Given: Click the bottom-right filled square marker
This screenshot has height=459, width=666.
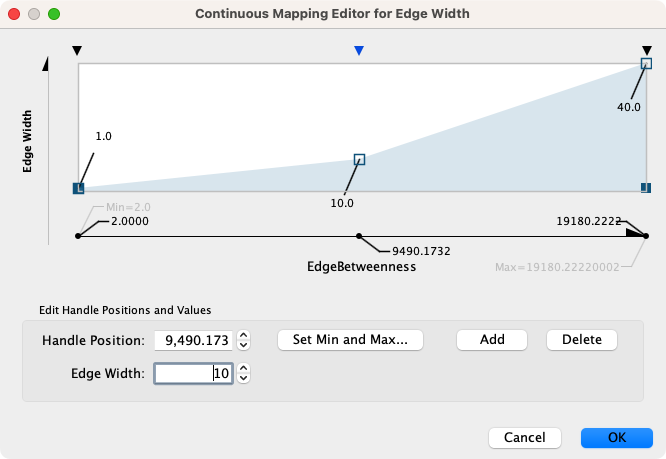Looking at the screenshot, I should tap(646, 188).
